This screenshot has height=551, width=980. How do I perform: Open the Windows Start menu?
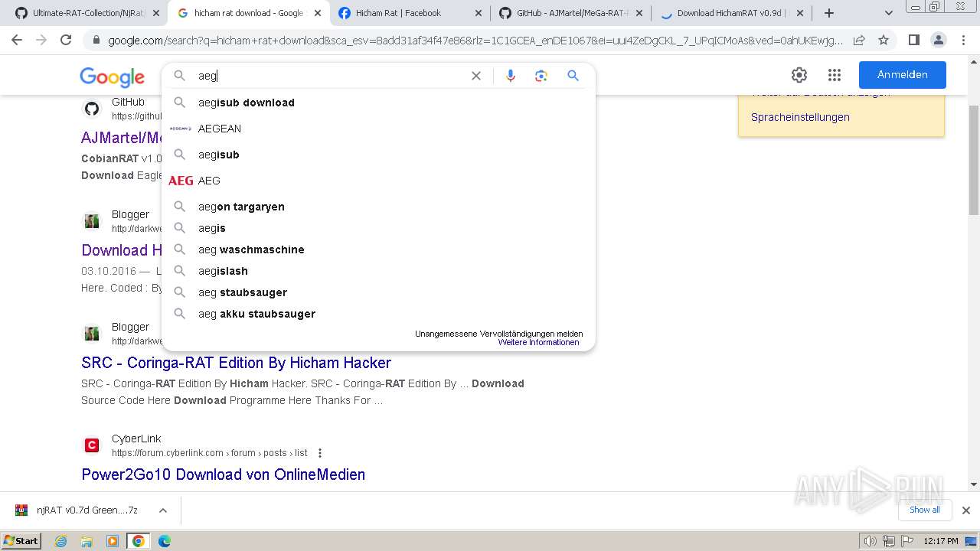click(x=21, y=540)
